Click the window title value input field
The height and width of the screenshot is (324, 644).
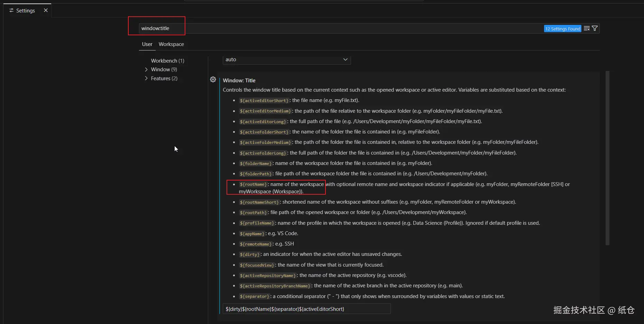pyautogui.click(x=307, y=309)
